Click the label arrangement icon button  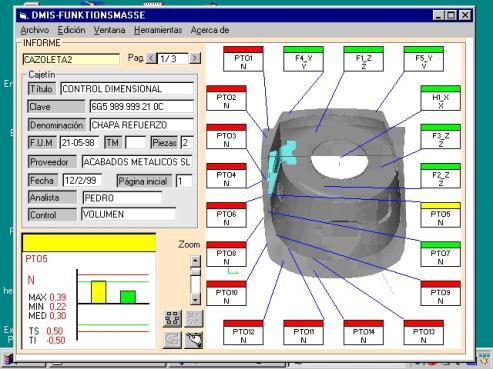click(x=172, y=318)
